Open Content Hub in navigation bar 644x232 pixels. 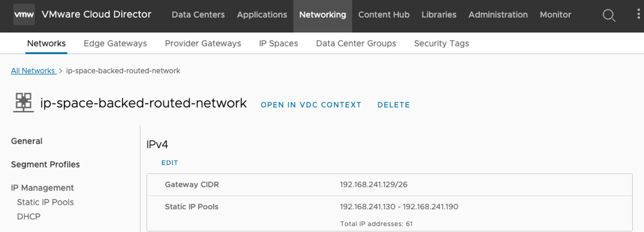click(384, 15)
